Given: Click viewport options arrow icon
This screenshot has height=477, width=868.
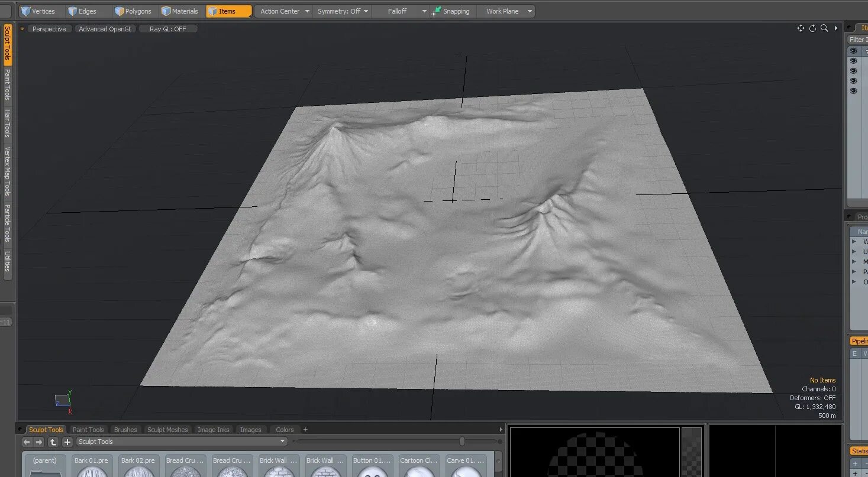Looking at the screenshot, I should pos(836,28).
